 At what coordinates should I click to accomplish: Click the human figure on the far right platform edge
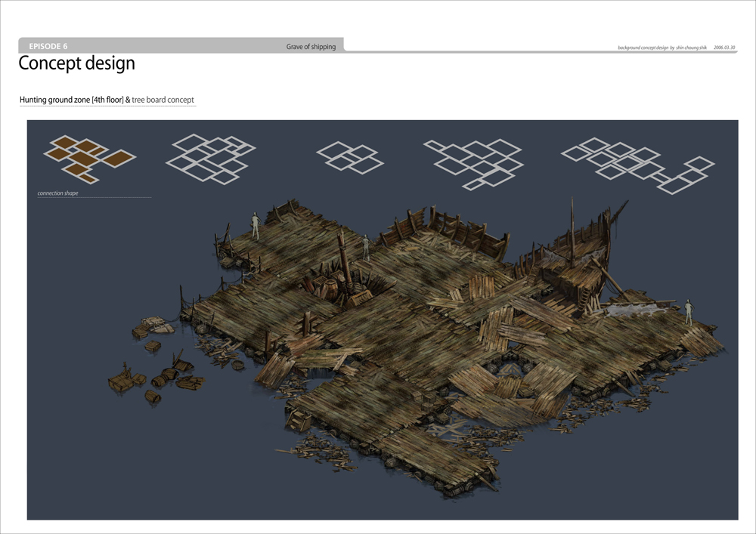pyautogui.click(x=688, y=311)
